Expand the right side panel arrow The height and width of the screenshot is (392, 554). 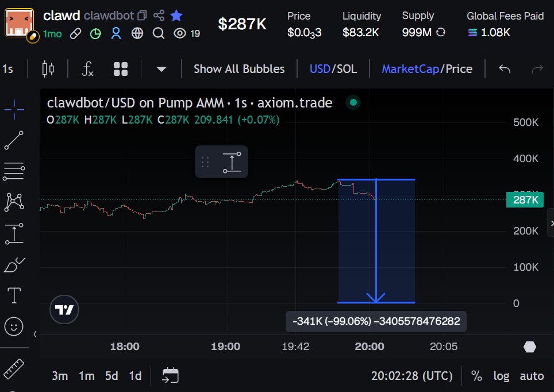pos(551,224)
